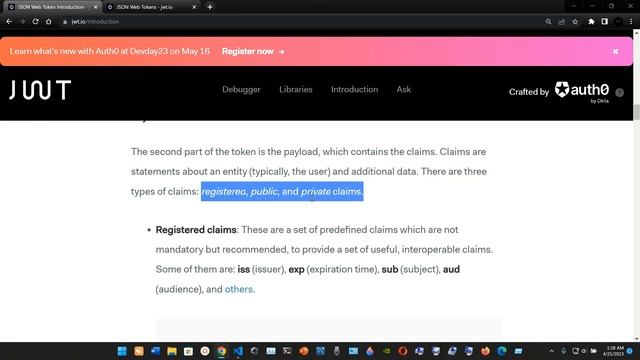The height and width of the screenshot is (360, 640).
Task: Toggle the browser side panel
Action: [x=604, y=22]
